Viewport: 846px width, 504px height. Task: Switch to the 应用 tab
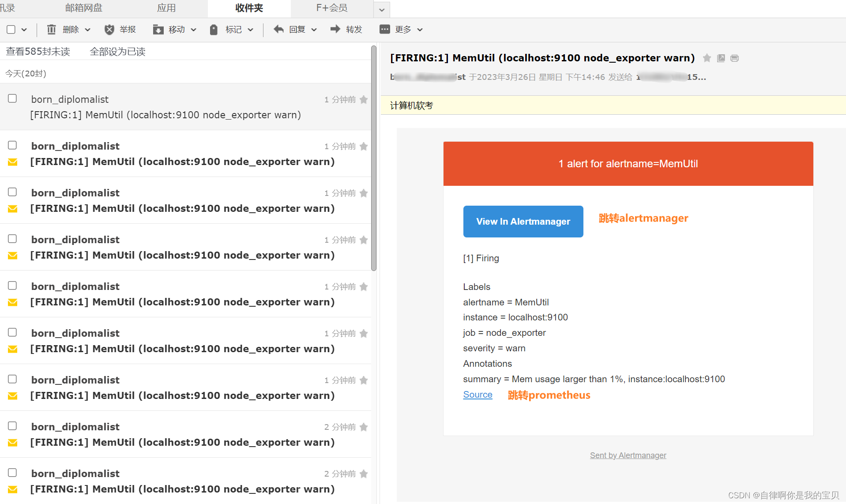(x=166, y=8)
